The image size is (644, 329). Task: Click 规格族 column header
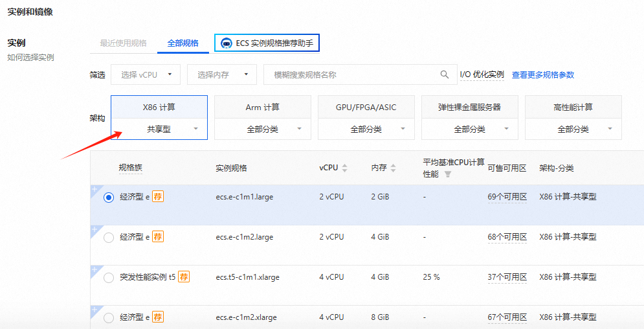coord(131,168)
